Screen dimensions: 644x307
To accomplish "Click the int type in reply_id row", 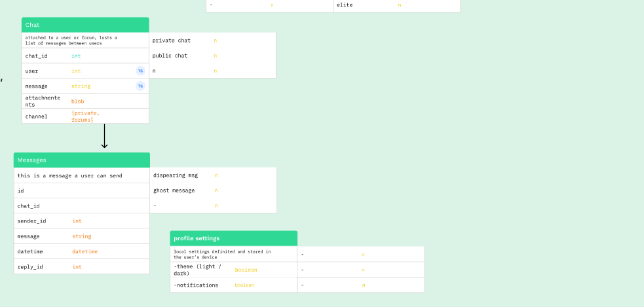I will tap(77, 267).
